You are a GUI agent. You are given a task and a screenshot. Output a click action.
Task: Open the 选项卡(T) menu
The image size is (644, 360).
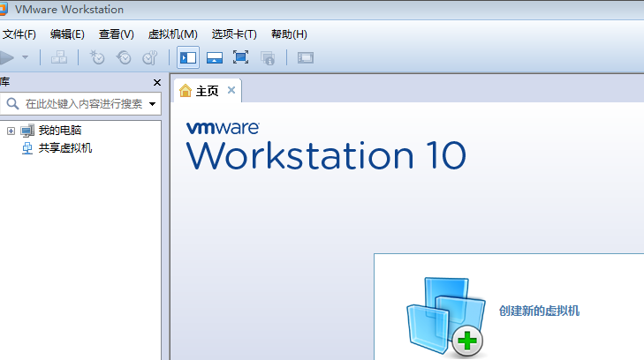coord(234,34)
